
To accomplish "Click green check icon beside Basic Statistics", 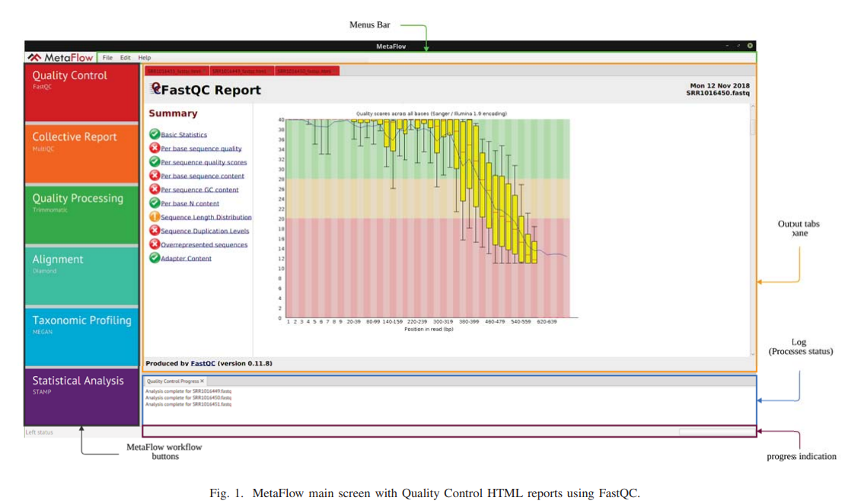I will 155,135.
